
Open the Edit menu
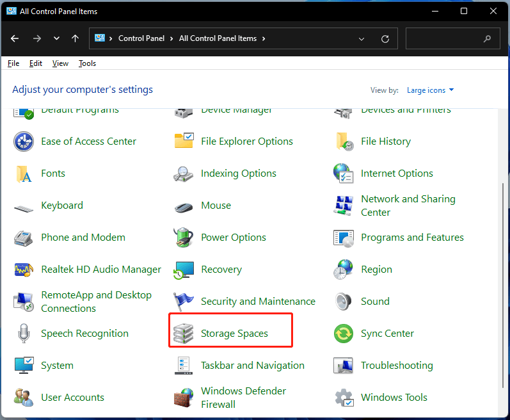(36, 63)
